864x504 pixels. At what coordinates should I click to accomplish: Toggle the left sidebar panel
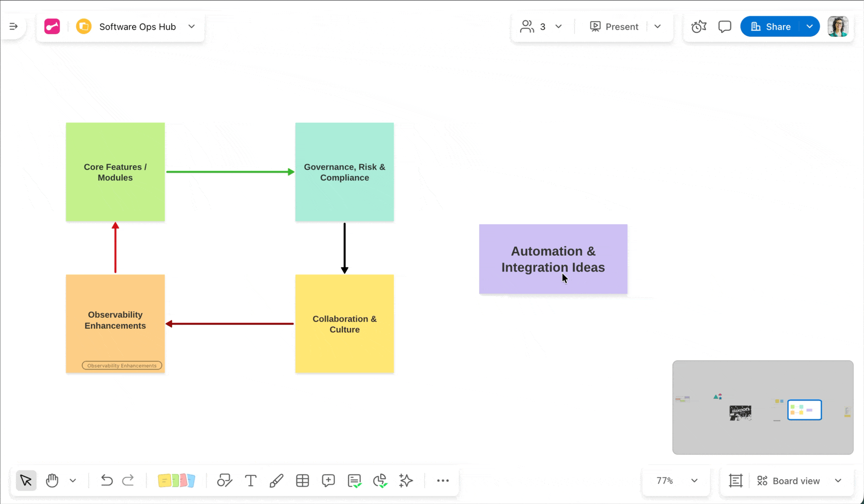(x=13, y=26)
